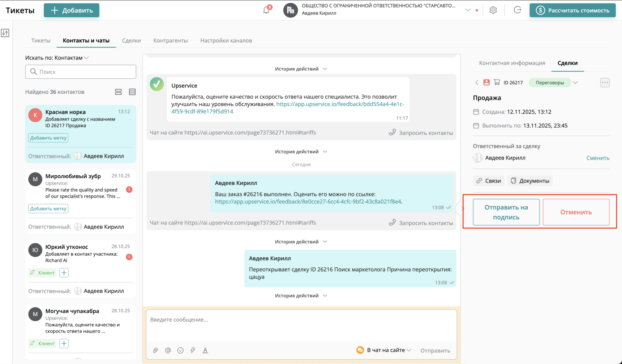Viewport: 622px width, 364px height.
Task: Click the @ mention icon in composer
Action: coord(168,350)
